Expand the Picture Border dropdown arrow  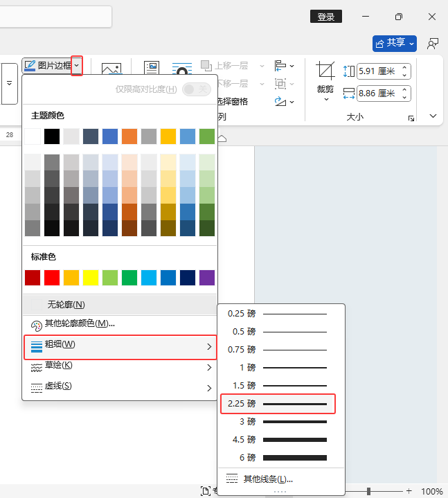click(x=77, y=66)
